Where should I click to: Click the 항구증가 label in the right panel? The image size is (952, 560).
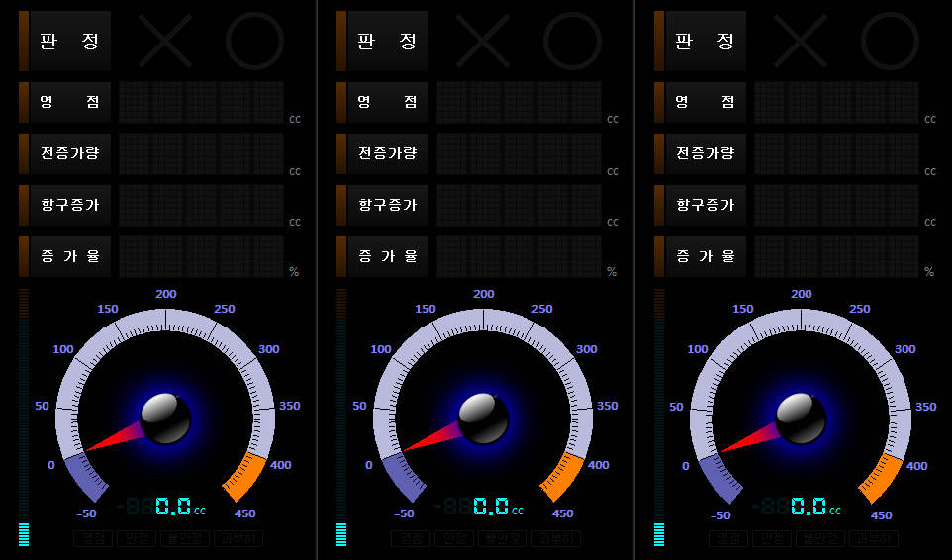(705, 205)
